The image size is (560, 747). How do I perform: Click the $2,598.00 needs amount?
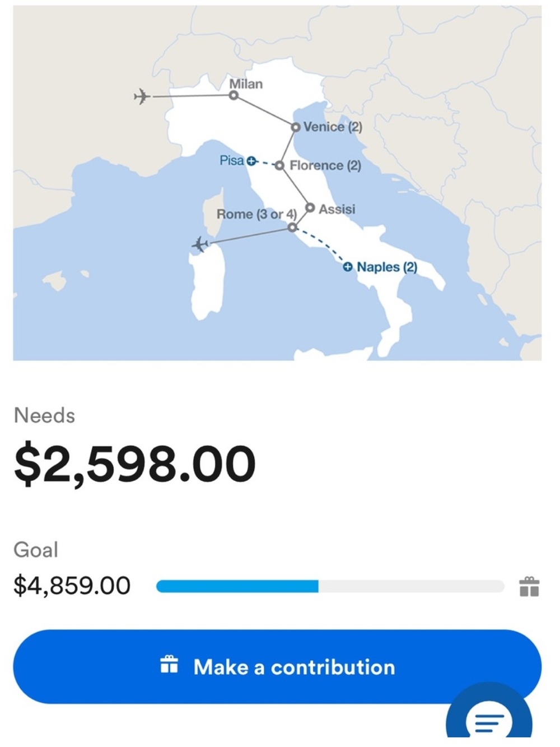click(x=135, y=463)
